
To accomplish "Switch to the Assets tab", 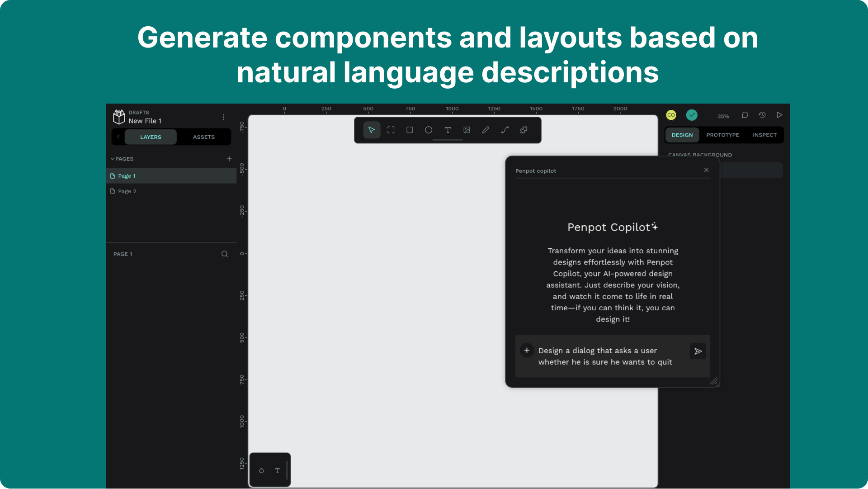I will pos(204,137).
